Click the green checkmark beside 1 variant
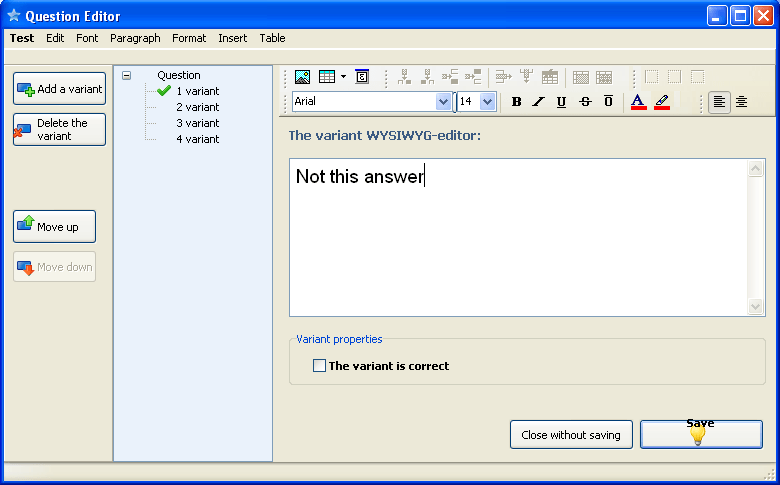The height and width of the screenshot is (485, 780). pyautogui.click(x=164, y=91)
